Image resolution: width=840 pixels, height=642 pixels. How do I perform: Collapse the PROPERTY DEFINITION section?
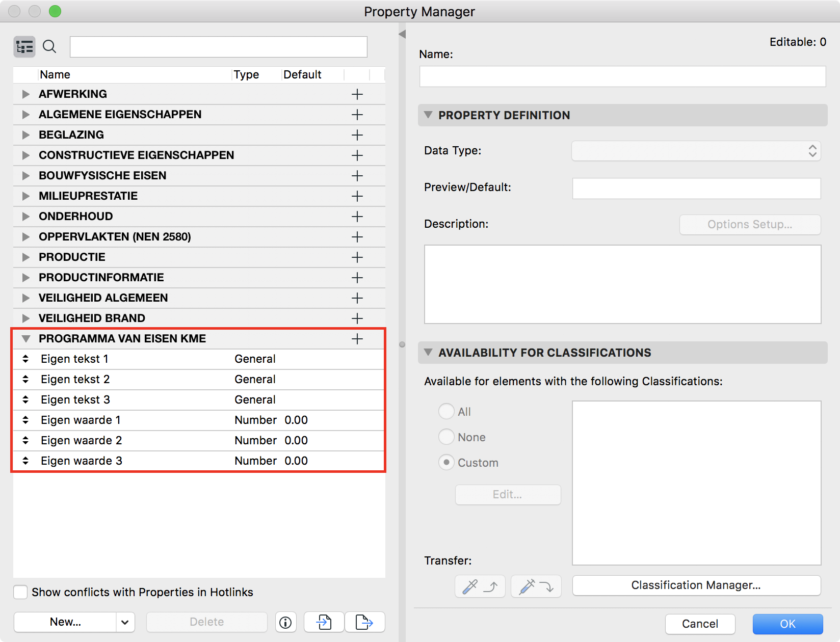pos(428,115)
